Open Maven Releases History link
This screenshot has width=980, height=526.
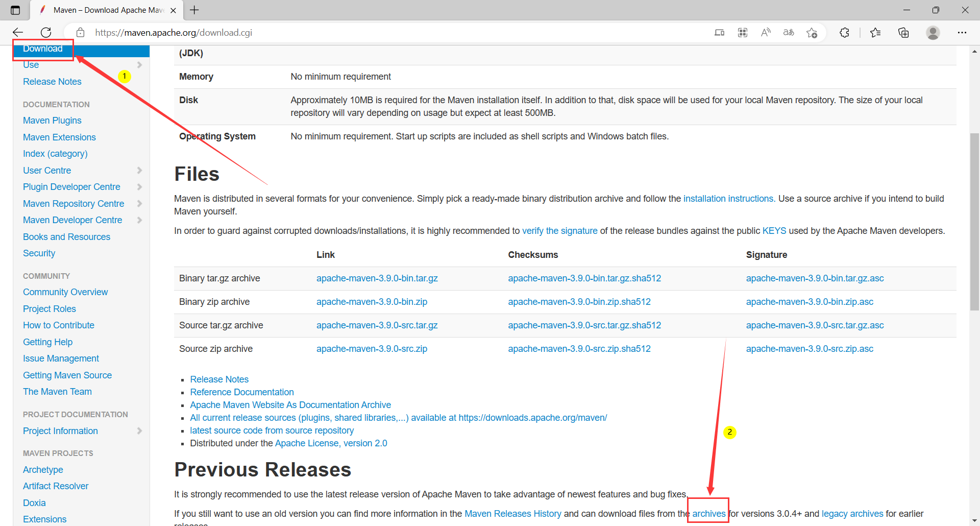click(512, 514)
